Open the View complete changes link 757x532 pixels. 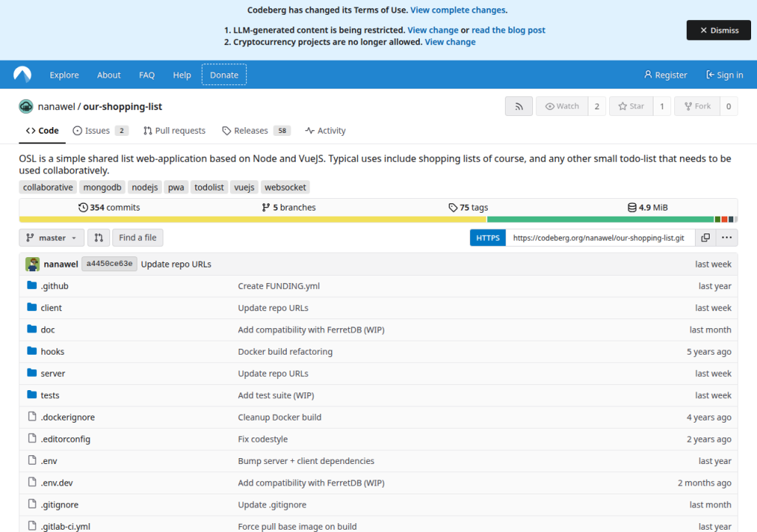(x=458, y=10)
